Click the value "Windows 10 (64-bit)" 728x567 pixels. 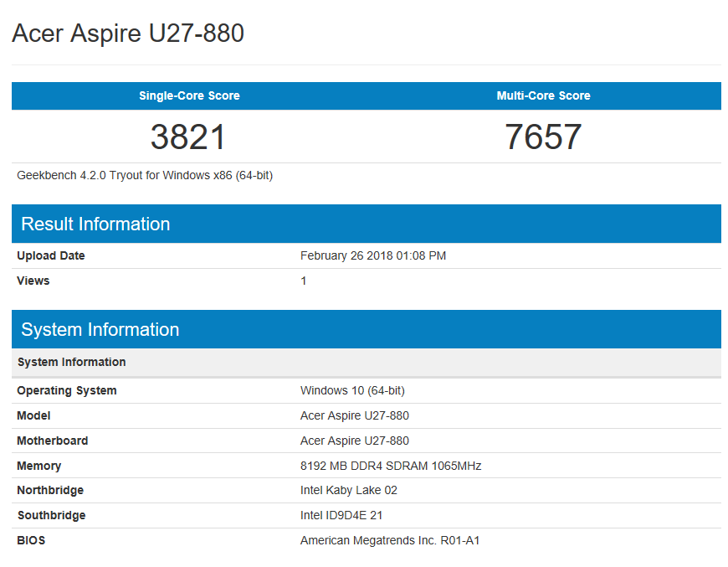click(352, 390)
